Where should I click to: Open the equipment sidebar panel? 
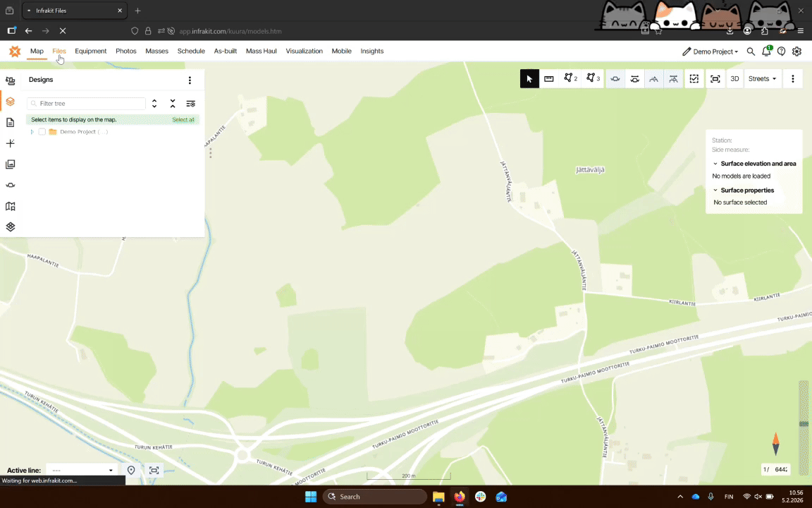tap(11, 81)
